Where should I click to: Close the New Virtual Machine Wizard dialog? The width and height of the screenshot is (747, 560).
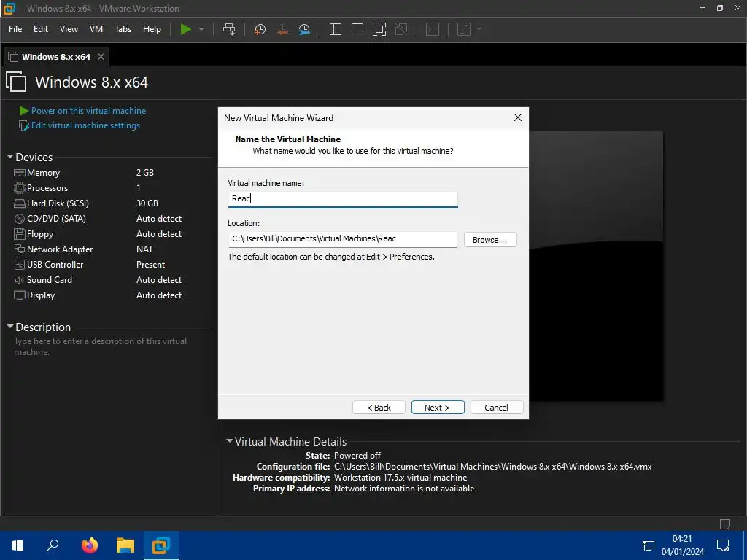coord(518,117)
